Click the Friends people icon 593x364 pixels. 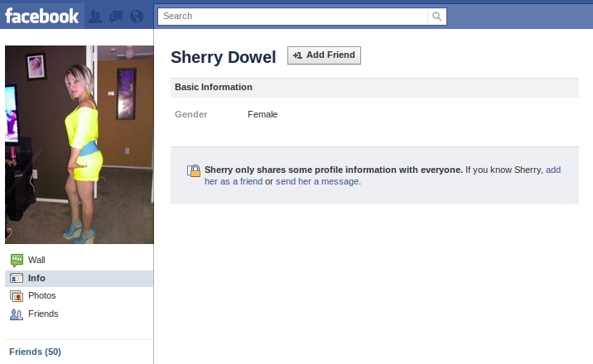click(17, 314)
